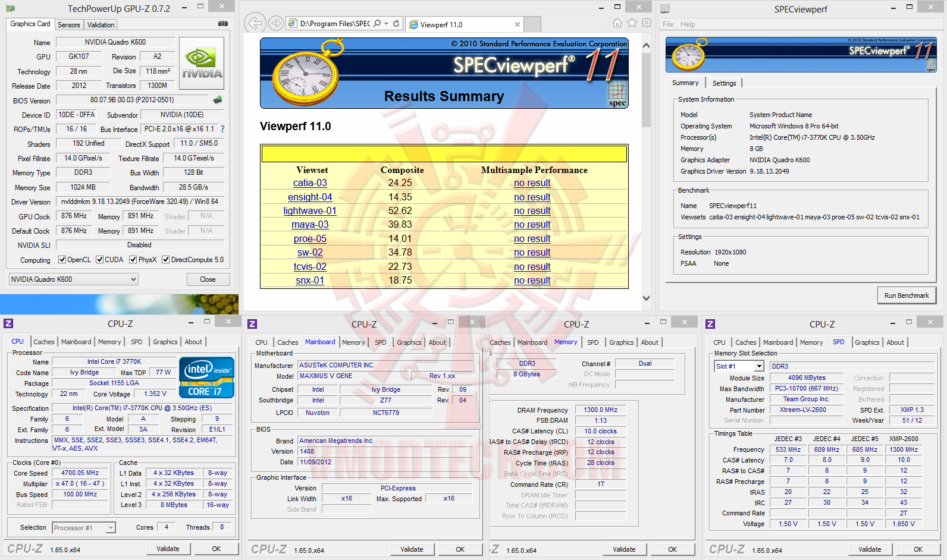Click Validate in the CPU-Z Mainboard window

click(412, 549)
